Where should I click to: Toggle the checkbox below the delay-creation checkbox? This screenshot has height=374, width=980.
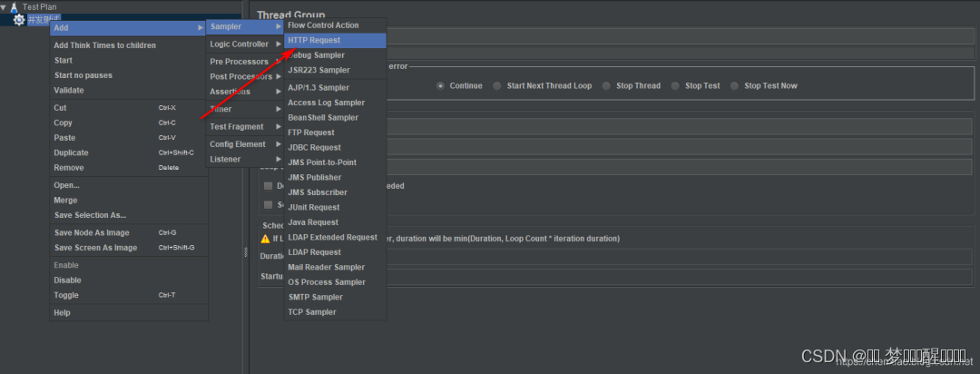tap(268, 204)
